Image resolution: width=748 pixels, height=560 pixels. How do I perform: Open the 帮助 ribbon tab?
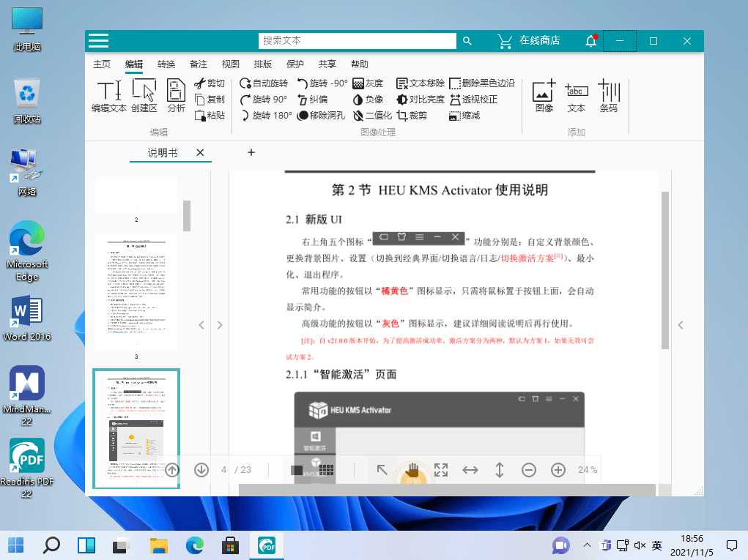point(359,64)
